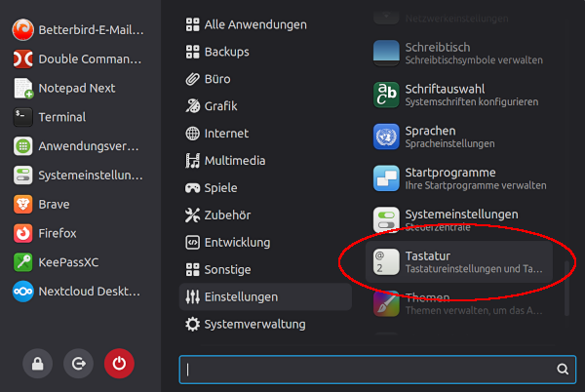Open Systemeinstellungen in favorites sidebar

click(78, 176)
